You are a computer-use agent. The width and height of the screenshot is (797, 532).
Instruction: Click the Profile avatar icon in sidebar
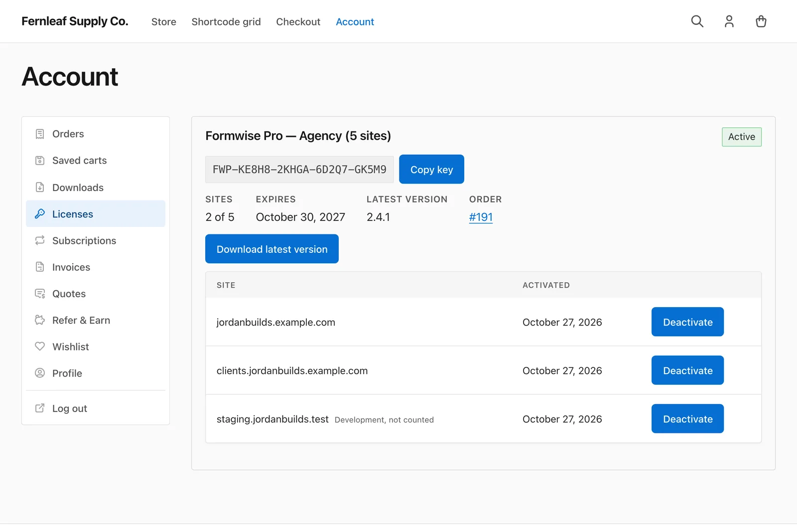point(40,373)
